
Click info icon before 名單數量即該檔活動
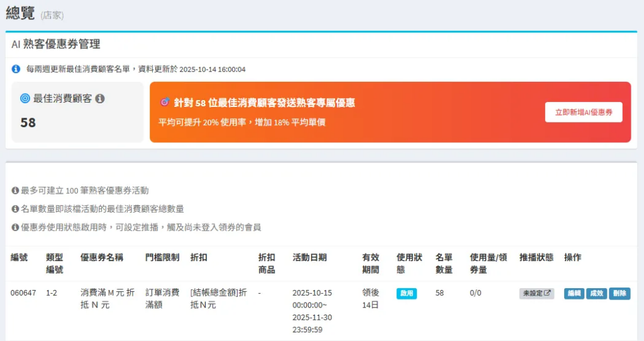click(x=15, y=209)
